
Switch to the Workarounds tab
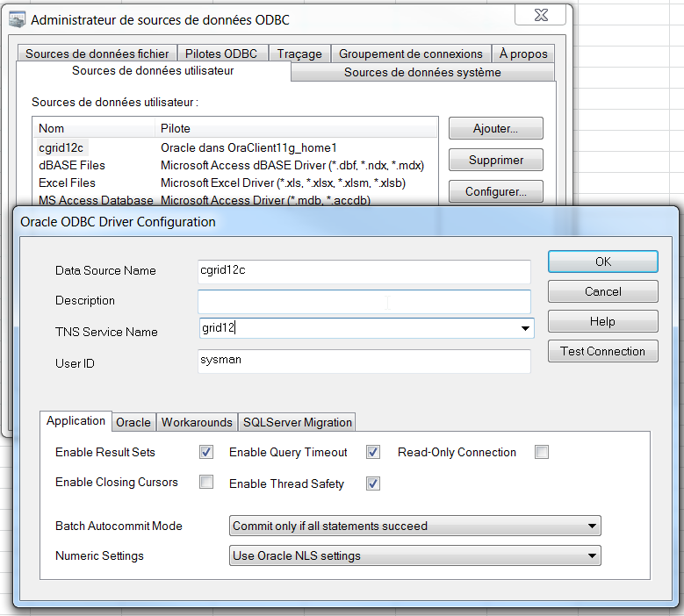[197, 422]
